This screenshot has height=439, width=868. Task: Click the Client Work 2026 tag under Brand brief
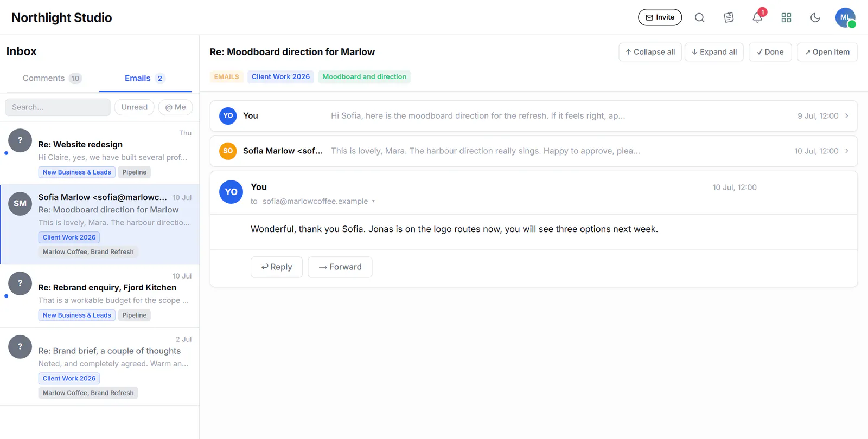pos(69,378)
